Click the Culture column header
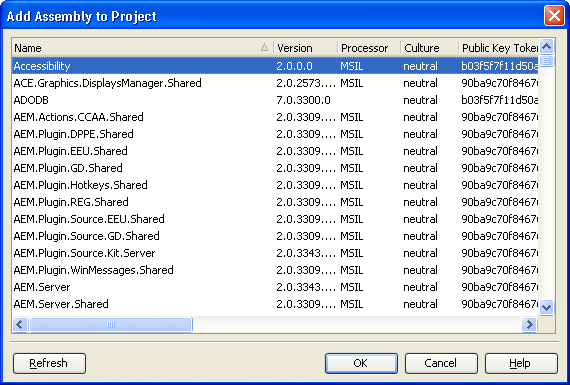 click(430, 48)
